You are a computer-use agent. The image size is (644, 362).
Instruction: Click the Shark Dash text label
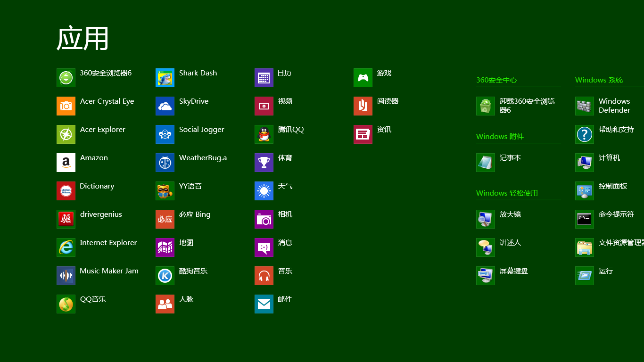tap(198, 73)
